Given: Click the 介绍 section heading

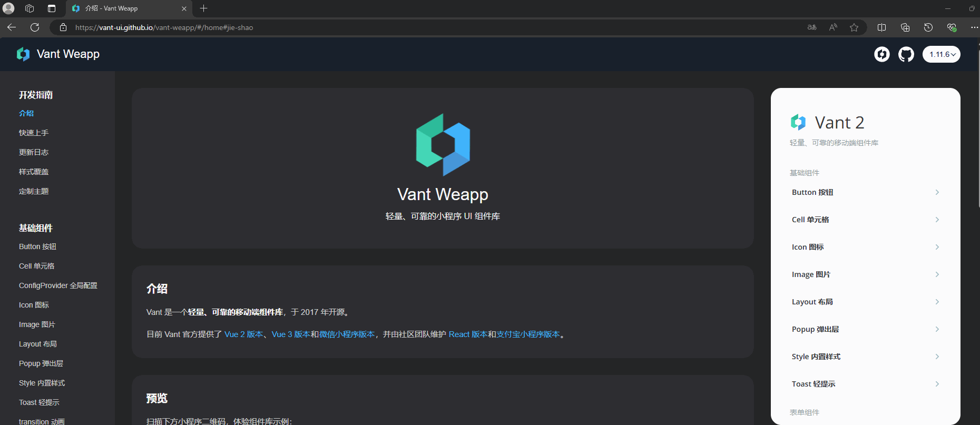Looking at the screenshot, I should (157, 289).
